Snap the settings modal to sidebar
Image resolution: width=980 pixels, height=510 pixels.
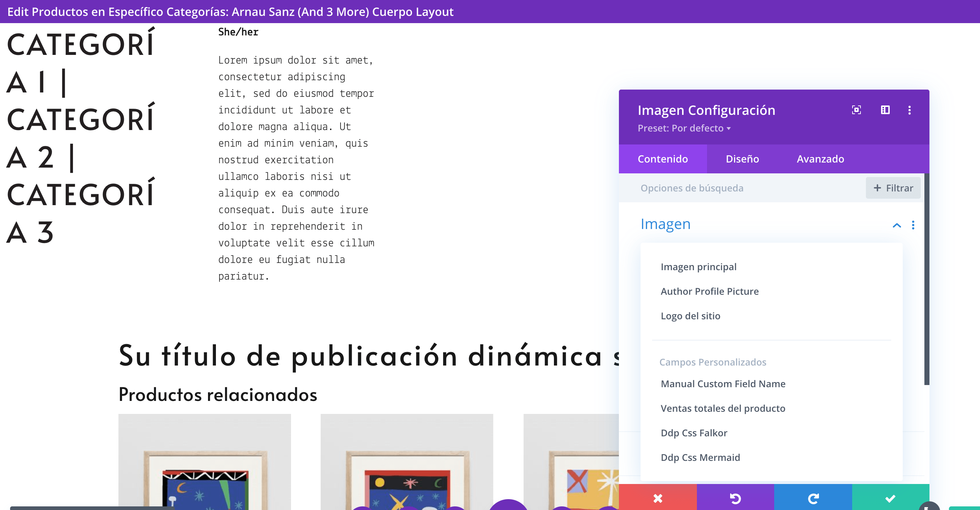[x=885, y=110]
